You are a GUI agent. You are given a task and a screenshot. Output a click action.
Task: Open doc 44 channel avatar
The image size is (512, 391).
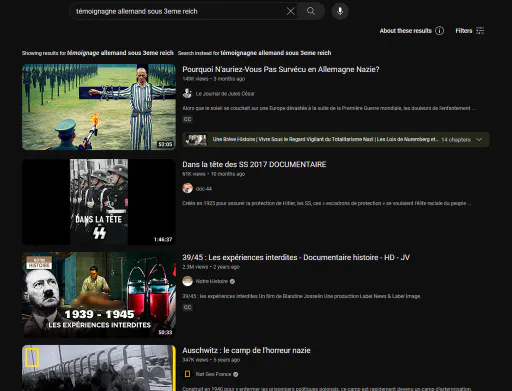click(187, 188)
